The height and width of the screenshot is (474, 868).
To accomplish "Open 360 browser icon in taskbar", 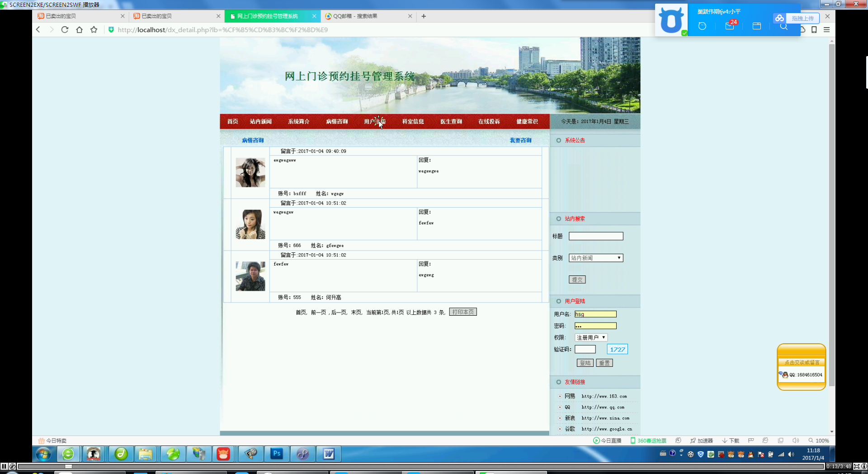I will click(68, 454).
